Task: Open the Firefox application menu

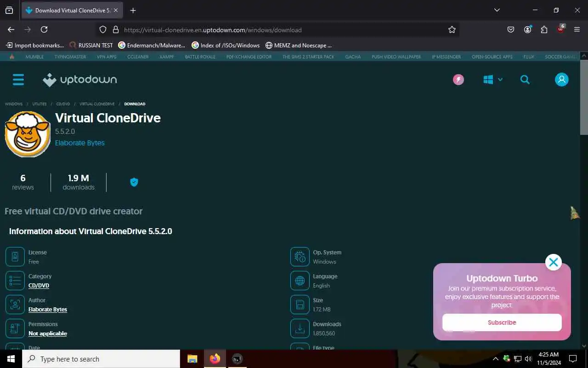Action: click(x=577, y=29)
